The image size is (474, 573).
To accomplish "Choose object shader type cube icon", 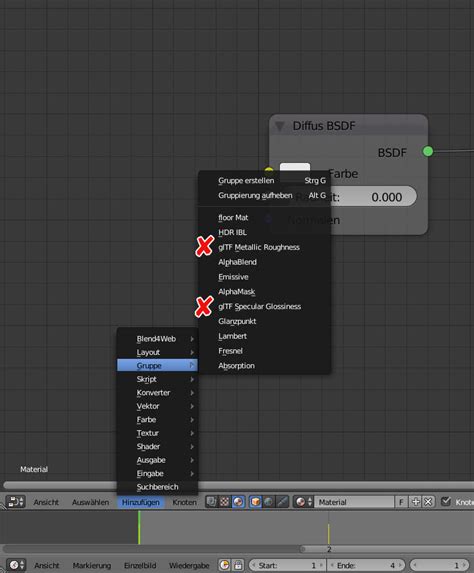I will tap(255, 502).
